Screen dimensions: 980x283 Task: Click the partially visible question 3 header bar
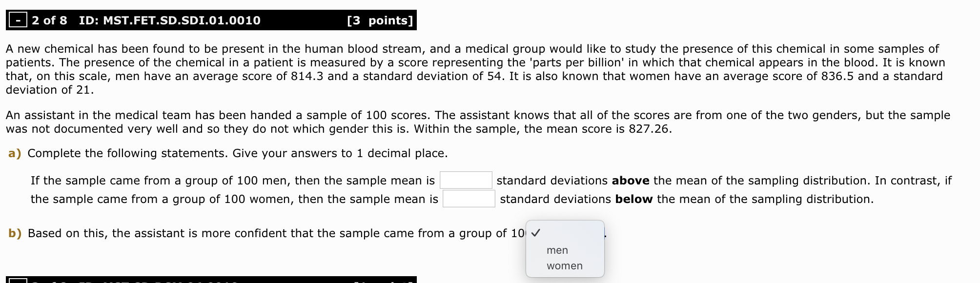click(x=210, y=280)
